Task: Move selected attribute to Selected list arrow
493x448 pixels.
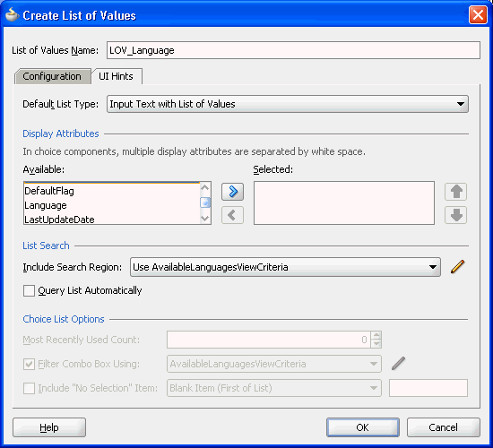Action: [232, 192]
